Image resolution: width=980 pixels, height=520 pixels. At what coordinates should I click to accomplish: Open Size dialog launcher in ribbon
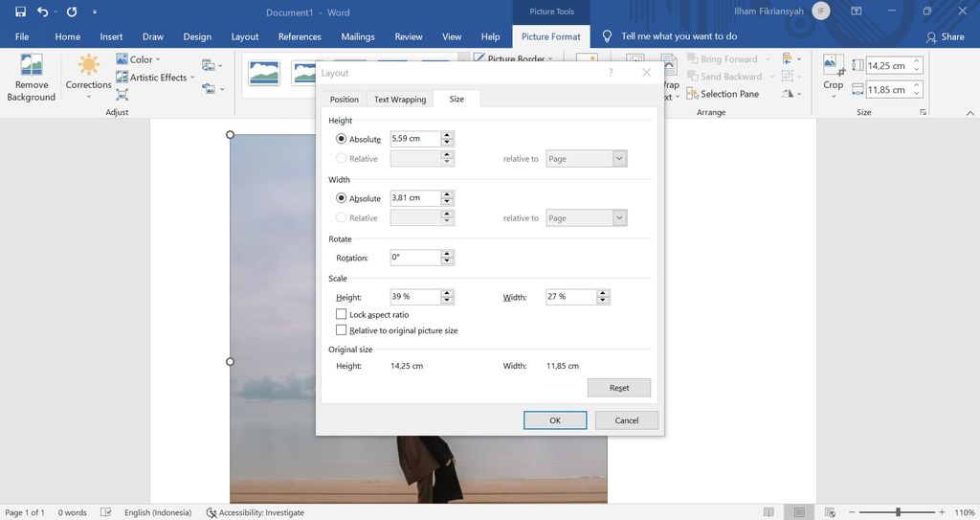(x=924, y=112)
